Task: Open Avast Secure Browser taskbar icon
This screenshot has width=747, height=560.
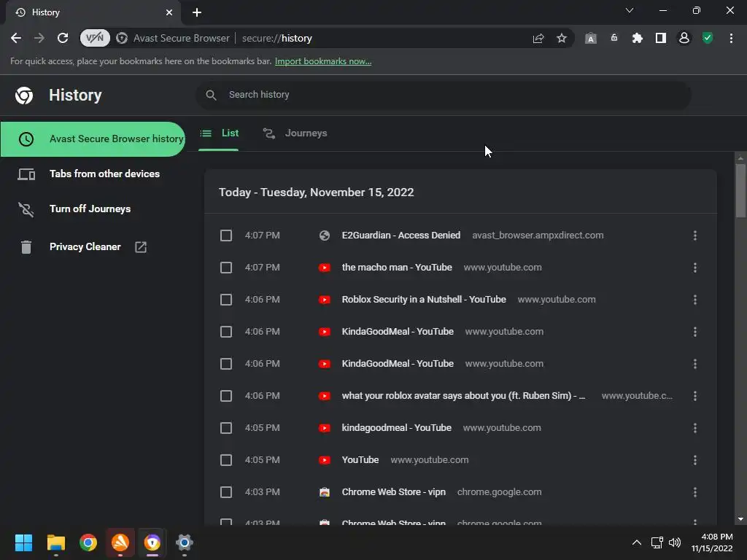Action: (152, 542)
